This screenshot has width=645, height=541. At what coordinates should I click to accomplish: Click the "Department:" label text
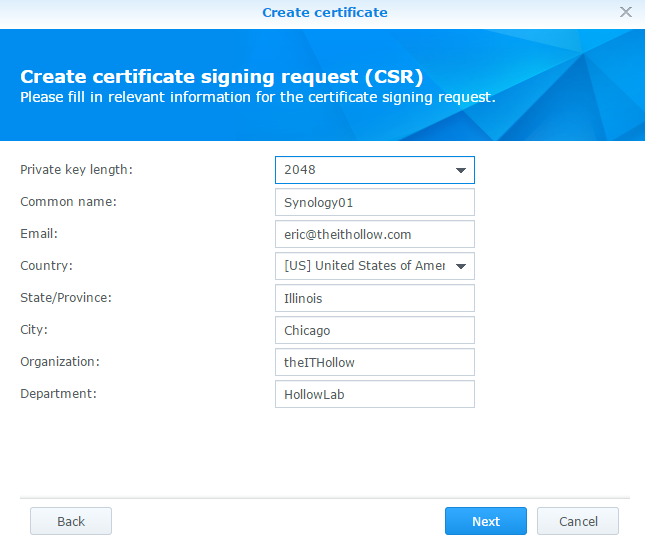58,394
